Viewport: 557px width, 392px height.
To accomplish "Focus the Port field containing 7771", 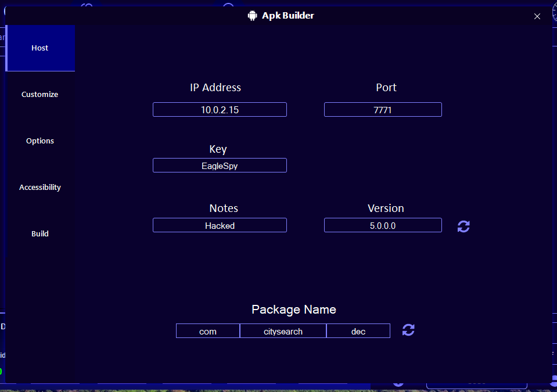I will (383, 110).
